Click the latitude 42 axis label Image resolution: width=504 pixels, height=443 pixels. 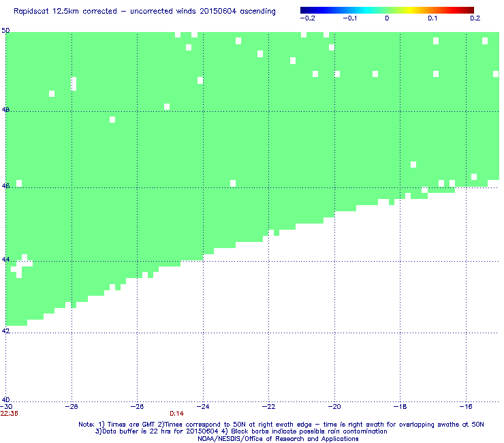[x=5, y=331]
